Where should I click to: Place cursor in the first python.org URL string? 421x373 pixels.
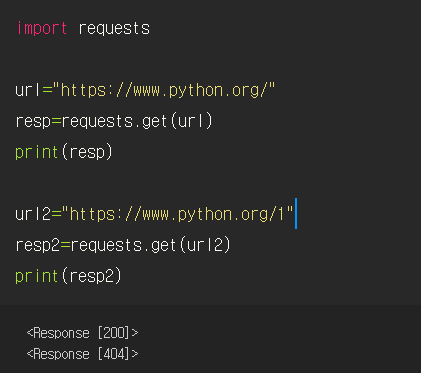[x=168, y=90]
